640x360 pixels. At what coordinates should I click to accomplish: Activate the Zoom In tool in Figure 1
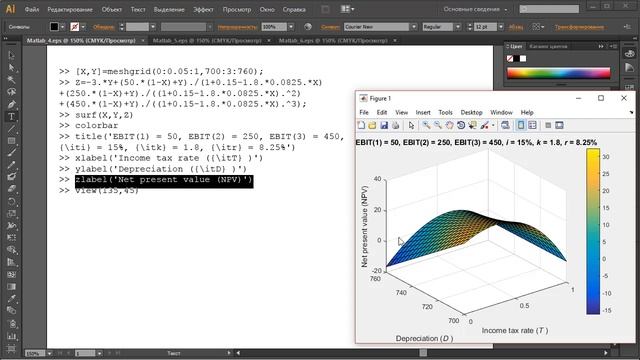(x=426, y=125)
